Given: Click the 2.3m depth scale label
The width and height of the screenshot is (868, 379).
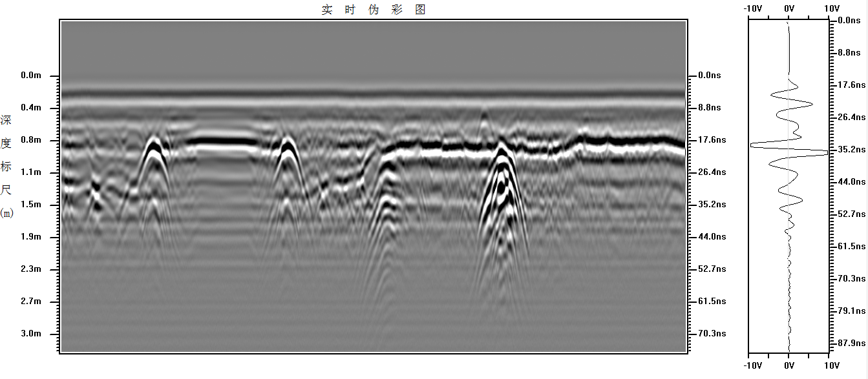Looking at the screenshot, I should [30, 269].
